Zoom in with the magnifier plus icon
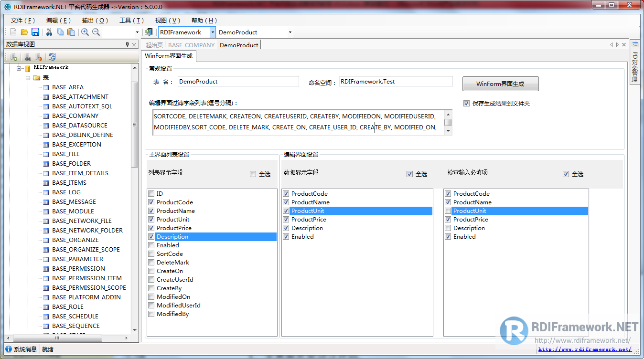This screenshot has width=644, height=359. pos(85,32)
